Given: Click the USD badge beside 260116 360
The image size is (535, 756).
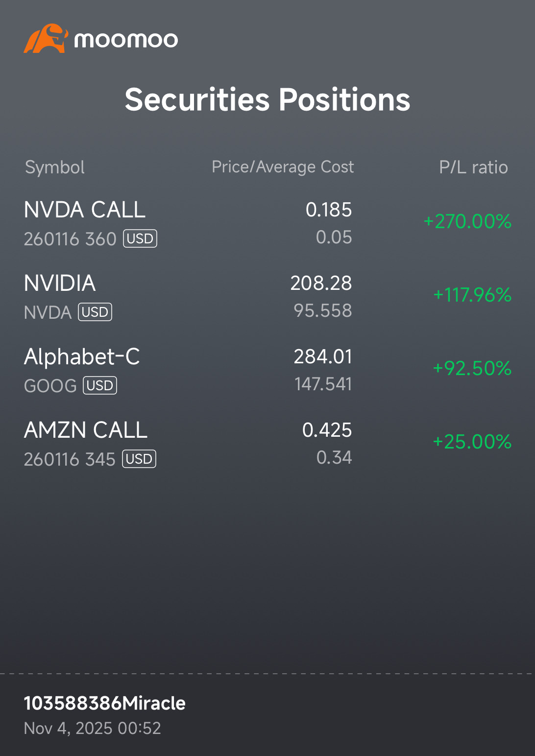Looking at the screenshot, I should coord(140,239).
